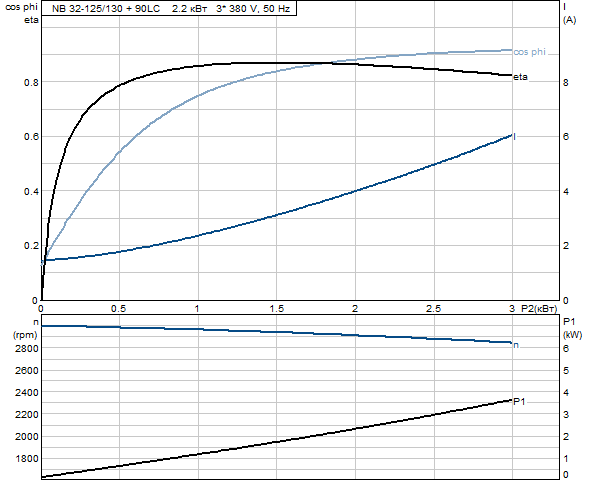Click the 0.8 left axis tick label
The width and height of the screenshot is (592, 480).
point(31,82)
